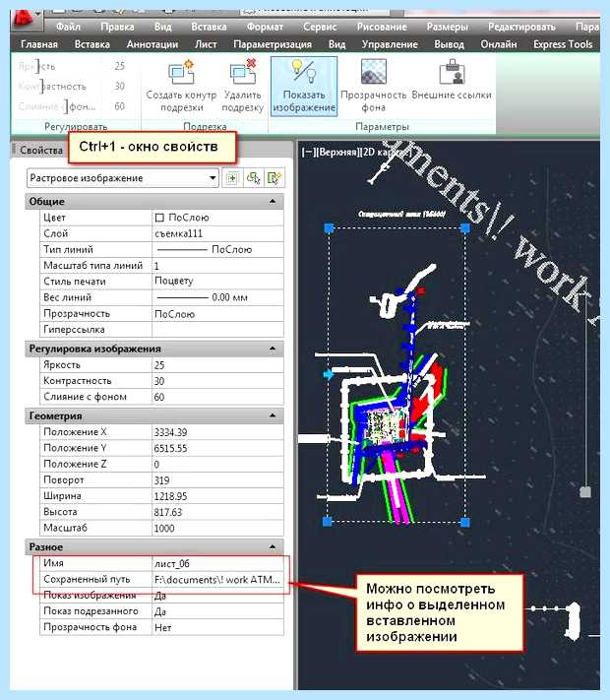Collapse Регулировка изображения section
The height and width of the screenshot is (700, 610).
point(273,349)
